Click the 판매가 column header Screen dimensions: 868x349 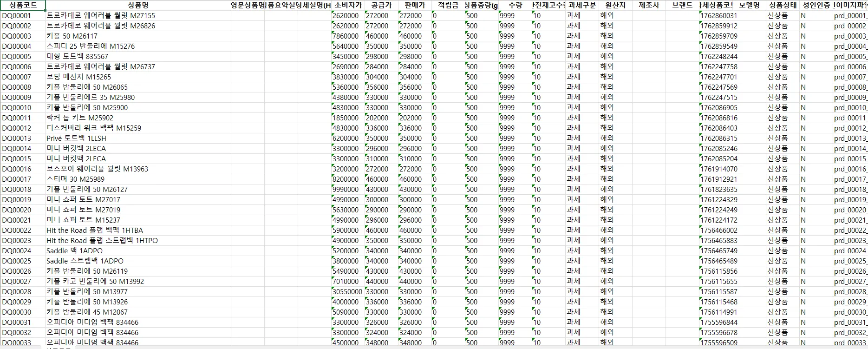coord(415,5)
